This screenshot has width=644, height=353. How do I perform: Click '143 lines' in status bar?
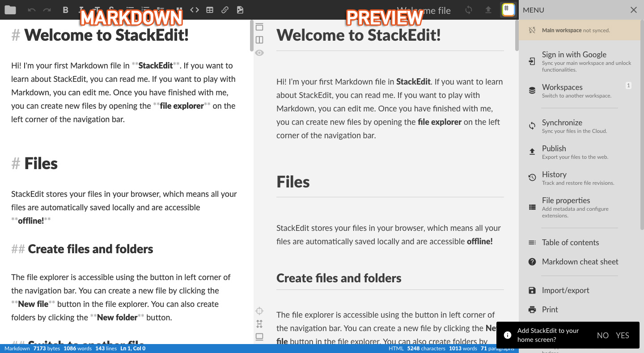point(106,349)
